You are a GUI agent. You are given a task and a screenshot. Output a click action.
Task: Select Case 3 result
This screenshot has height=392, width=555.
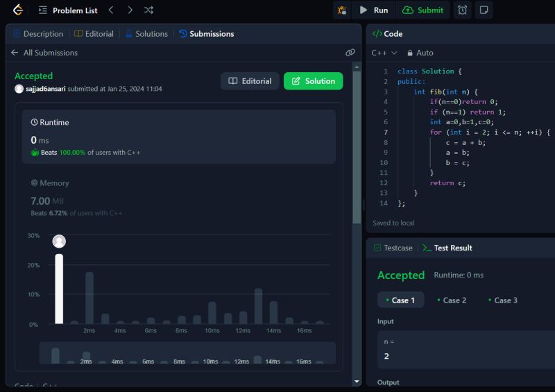coord(503,300)
